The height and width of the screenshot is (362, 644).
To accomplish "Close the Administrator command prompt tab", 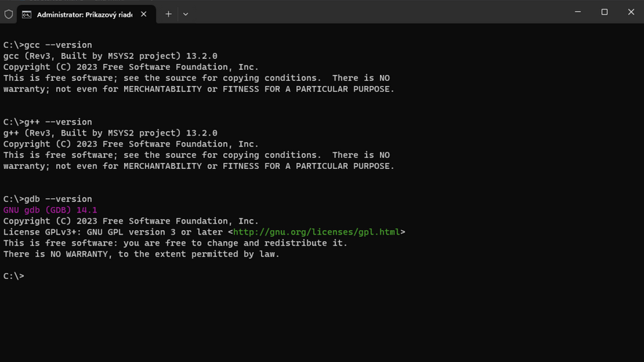I will (144, 14).
